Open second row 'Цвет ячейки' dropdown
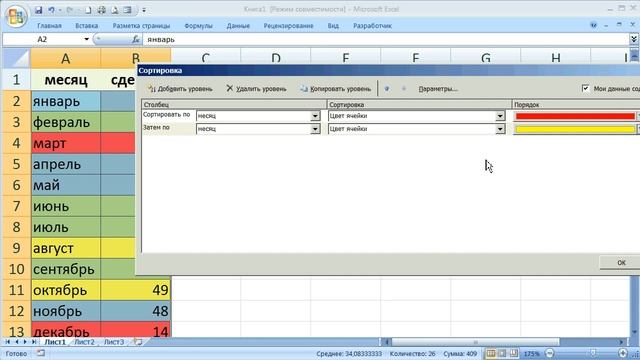This screenshot has height=360, width=640. tap(500, 129)
